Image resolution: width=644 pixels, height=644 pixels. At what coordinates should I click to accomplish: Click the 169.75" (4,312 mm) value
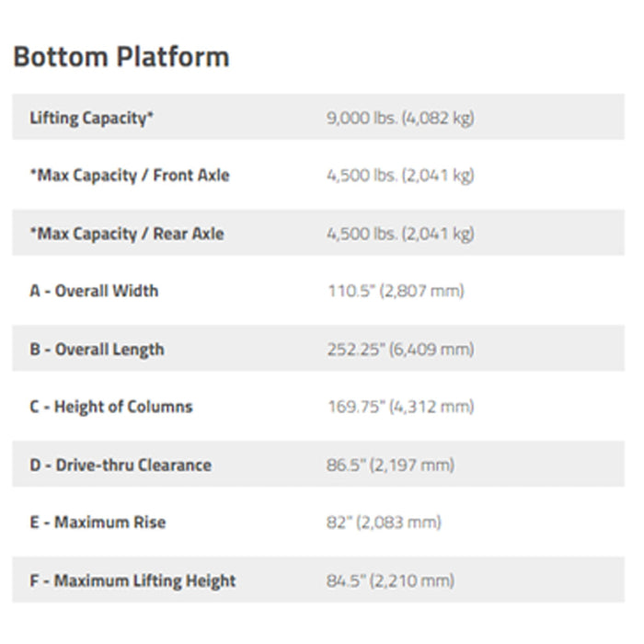(401, 407)
